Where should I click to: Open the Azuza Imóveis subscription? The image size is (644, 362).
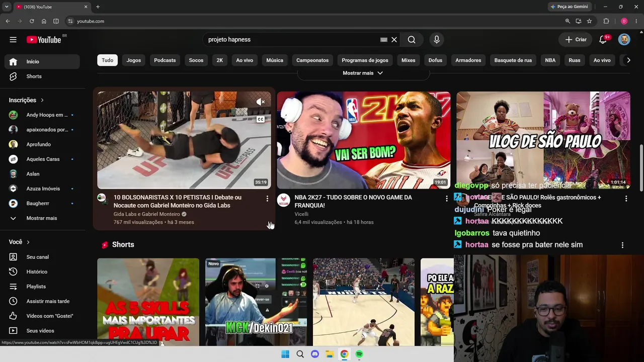[x=42, y=189]
